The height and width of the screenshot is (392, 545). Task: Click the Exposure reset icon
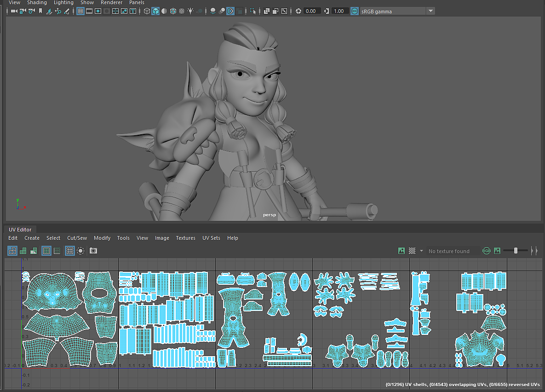tap(298, 11)
